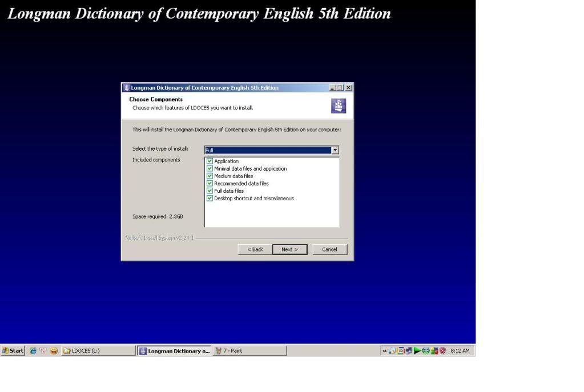Uncheck Desktop shortcut and miscellaneous
The image size is (584, 392).
click(210, 199)
